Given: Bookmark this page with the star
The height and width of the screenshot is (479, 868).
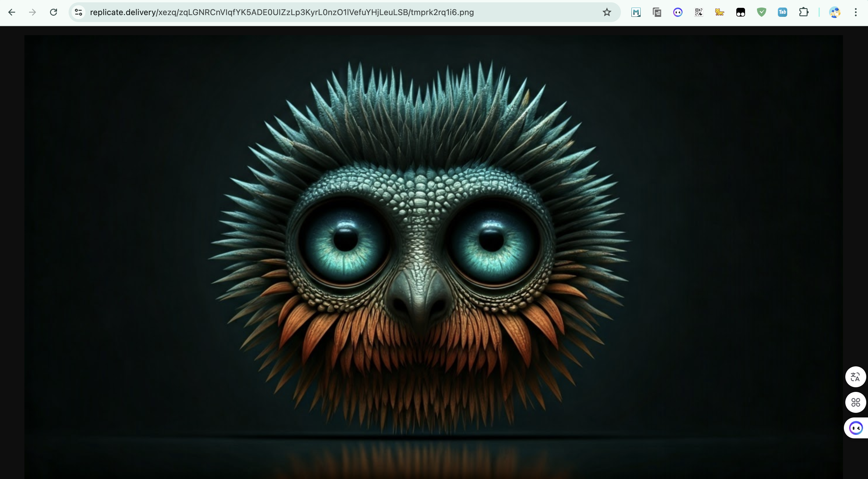Looking at the screenshot, I should pyautogui.click(x=606, y=12).
